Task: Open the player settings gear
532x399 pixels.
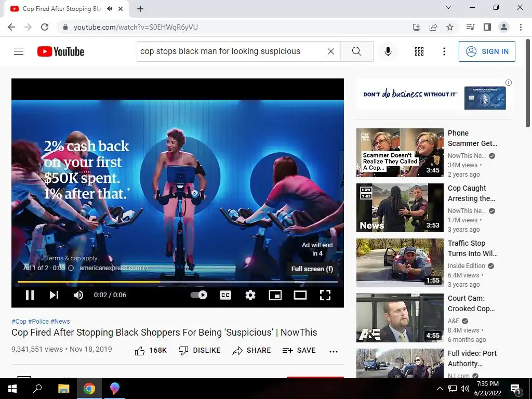Action: pos(250,295)
